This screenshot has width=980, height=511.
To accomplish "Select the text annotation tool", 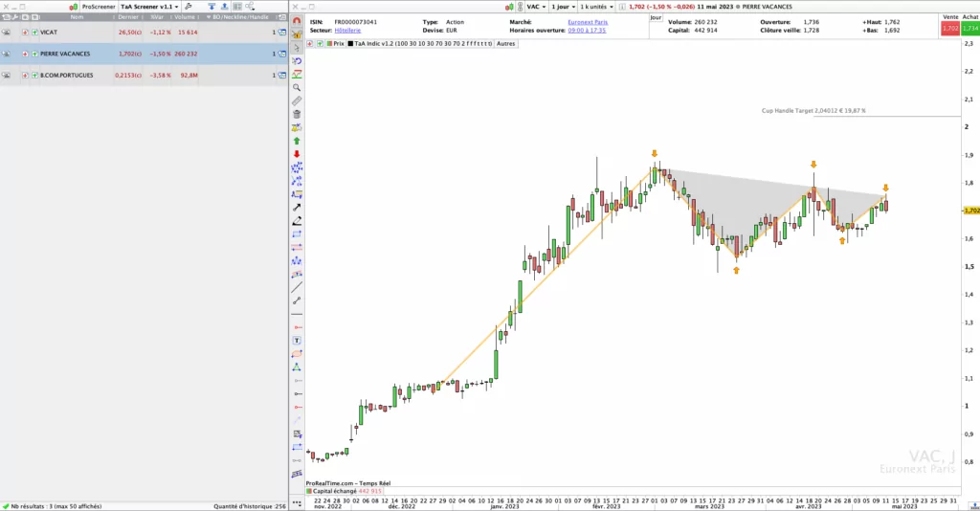I will 298,340.
